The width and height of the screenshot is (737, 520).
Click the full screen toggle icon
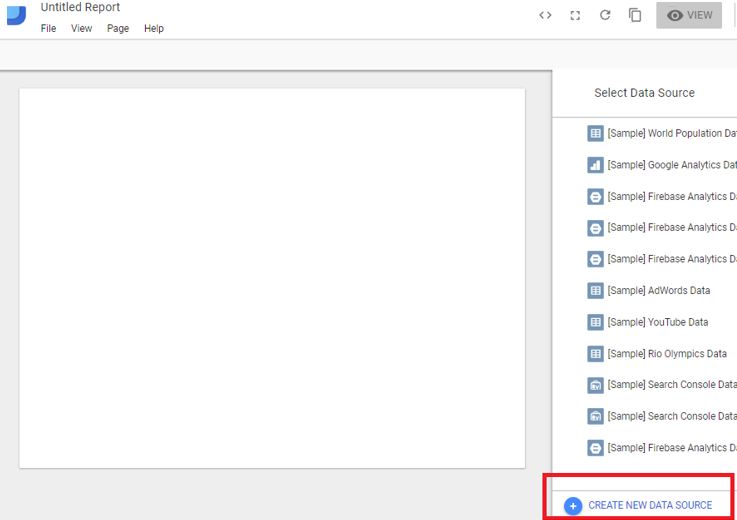point(575,15)
